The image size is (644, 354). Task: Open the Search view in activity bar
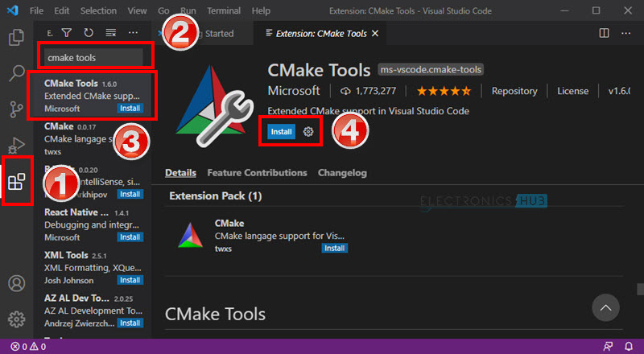pos(16,73)
